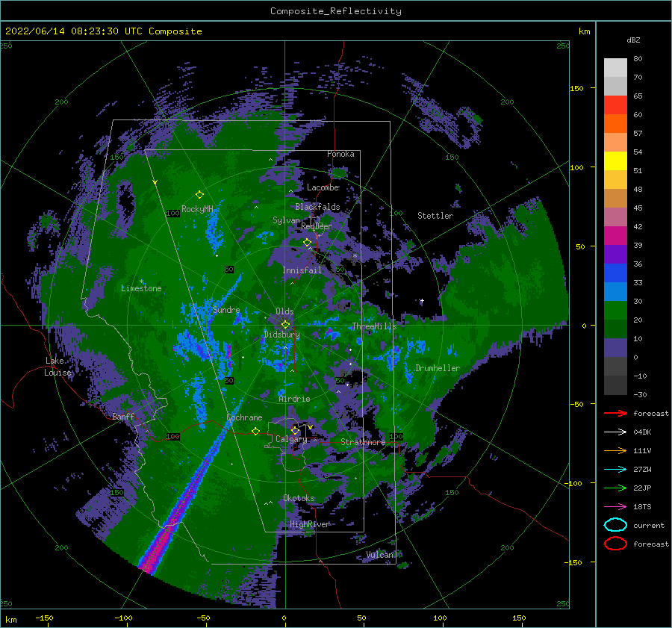This screenshot has height=628, width=672.
Task: Click the Lacombe city label
Action: 323,187
